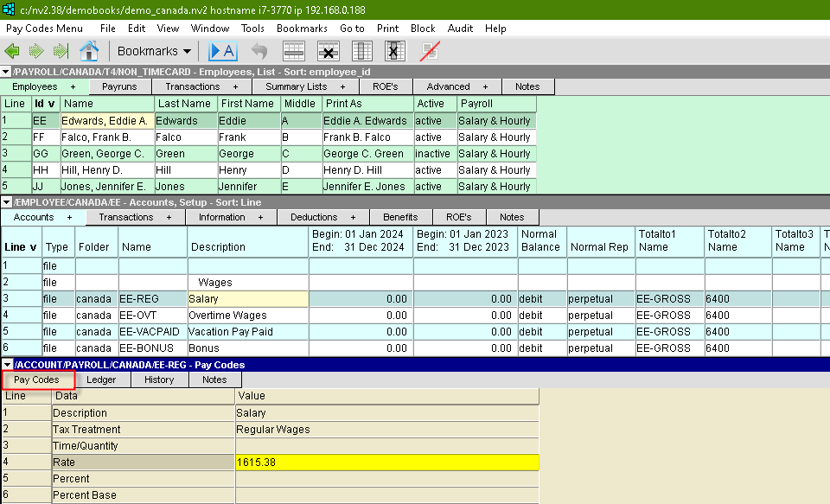Click the green skip-to-end arrow icon
This screenshot has height=504, width=830.
click(61, 51)
